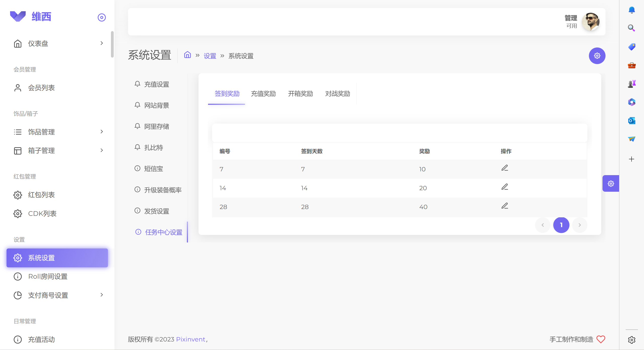
Task: Open the 设置 breadcrumb link
Action: point(210,56)
